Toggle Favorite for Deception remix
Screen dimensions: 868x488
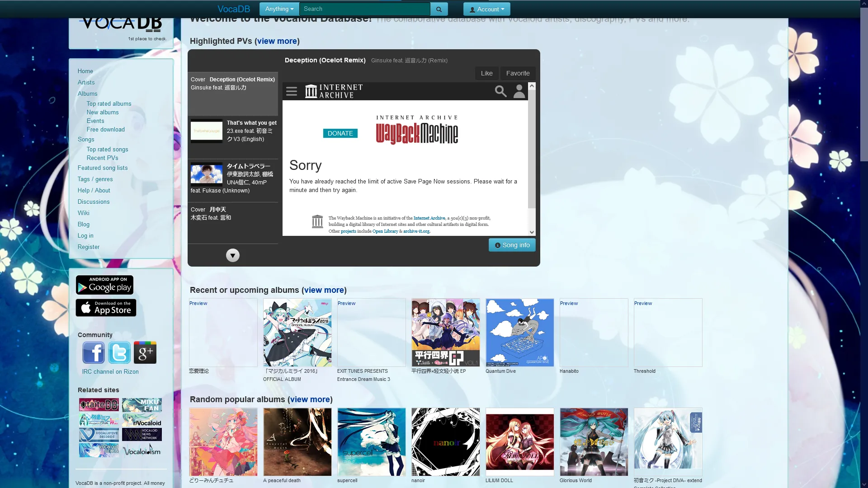point(518,73)
